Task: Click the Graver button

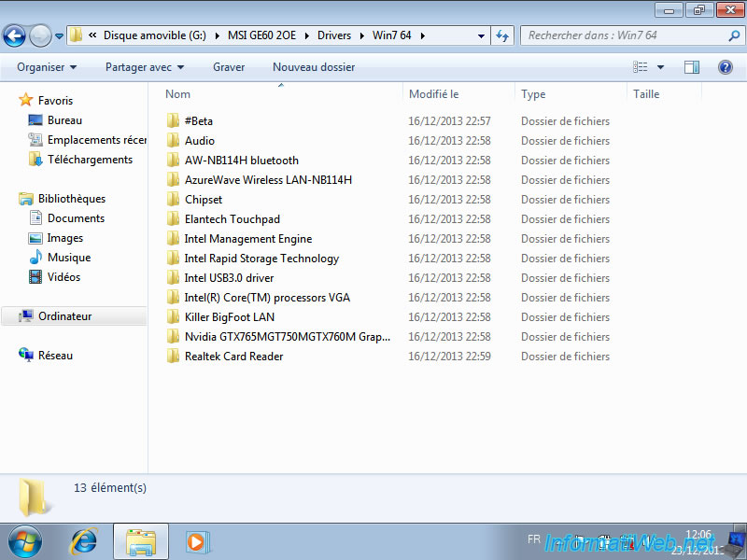Action: [229, 67]
